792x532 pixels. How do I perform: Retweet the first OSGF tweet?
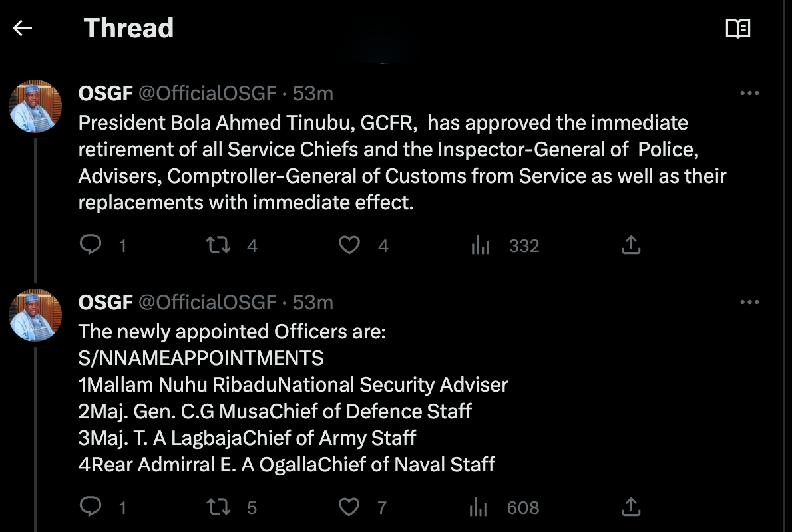218,245
